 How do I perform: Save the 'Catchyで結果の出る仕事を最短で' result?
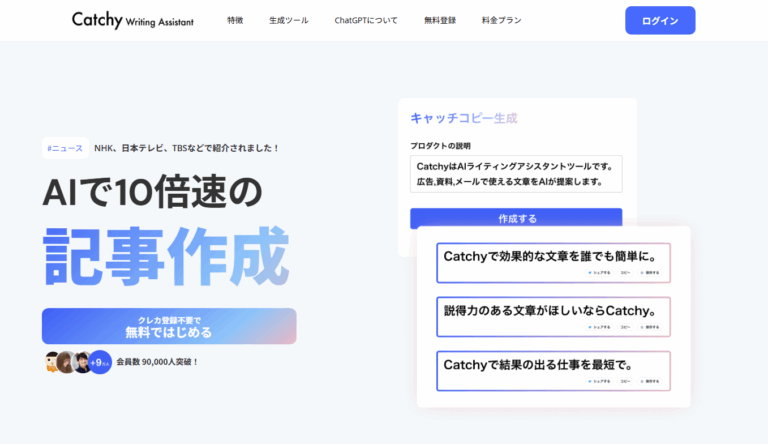[x=650, y=381]
